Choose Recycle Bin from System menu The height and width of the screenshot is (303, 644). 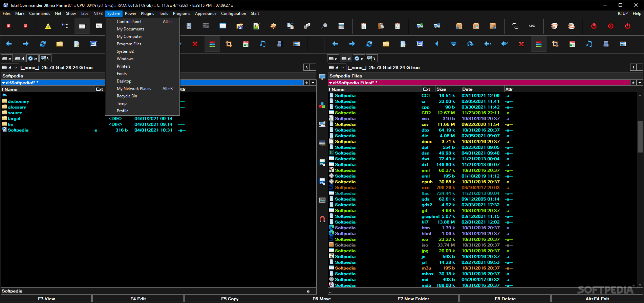(x=142, y=96)
